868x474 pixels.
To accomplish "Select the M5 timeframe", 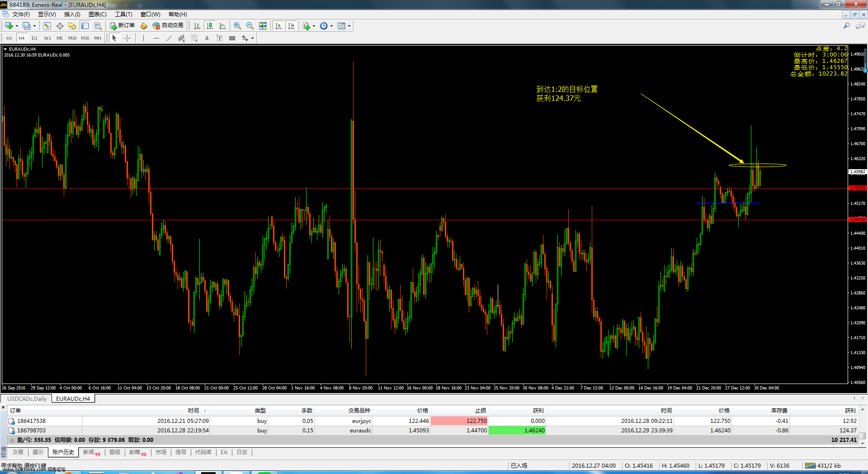I will tap(60, 38).
